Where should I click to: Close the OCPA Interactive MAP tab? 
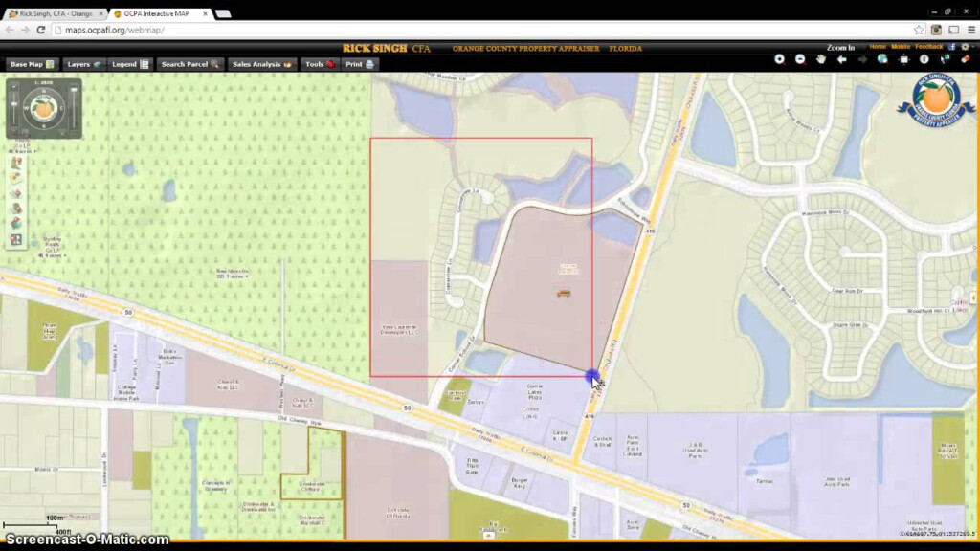coord(205,13)
